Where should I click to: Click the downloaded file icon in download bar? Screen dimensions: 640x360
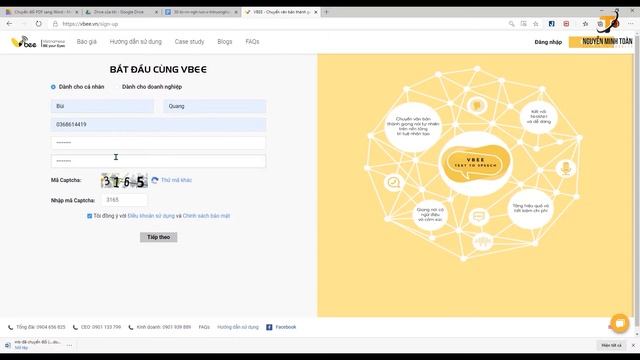(8, 345)
